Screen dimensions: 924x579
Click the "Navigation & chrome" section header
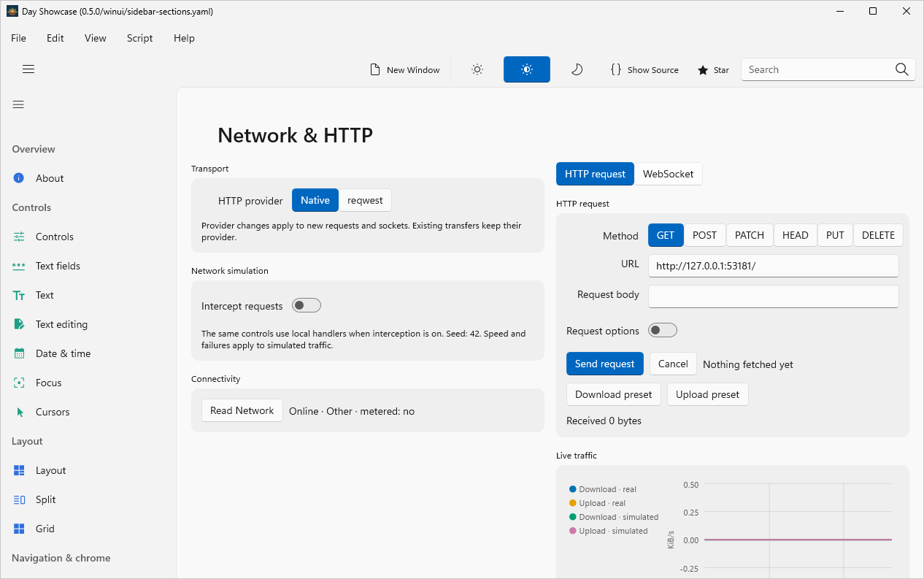[x=61, y=558]
